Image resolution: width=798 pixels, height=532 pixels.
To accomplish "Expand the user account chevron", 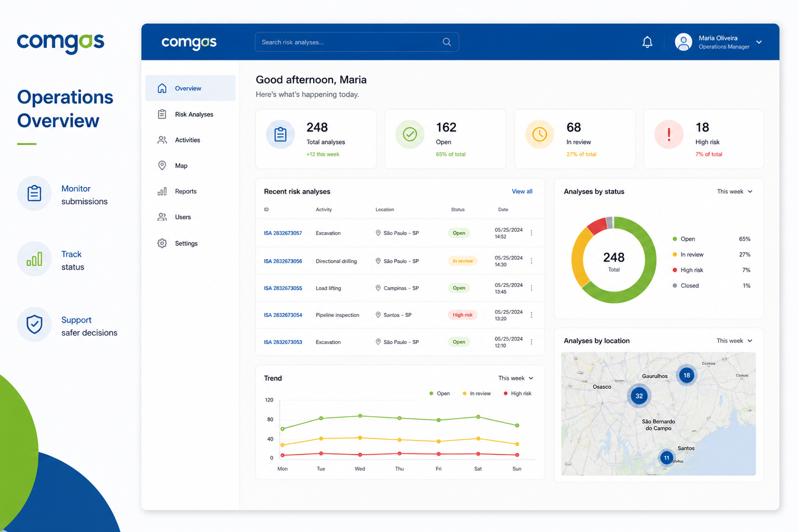I will point(759,42).
